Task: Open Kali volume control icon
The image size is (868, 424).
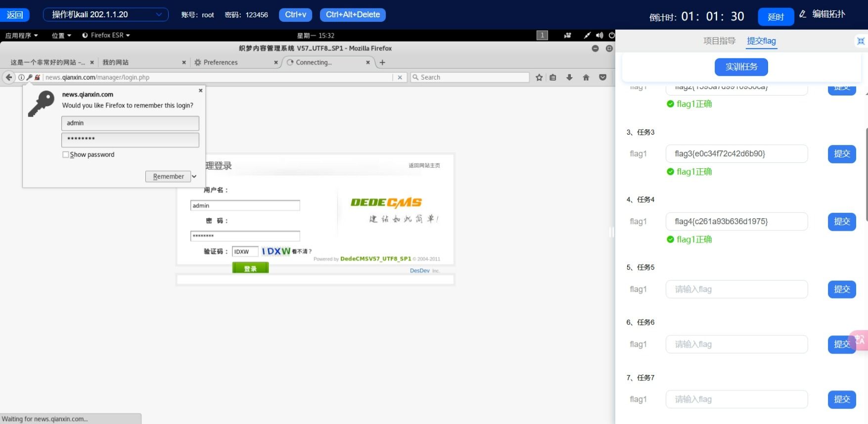Action: point(599,35)
